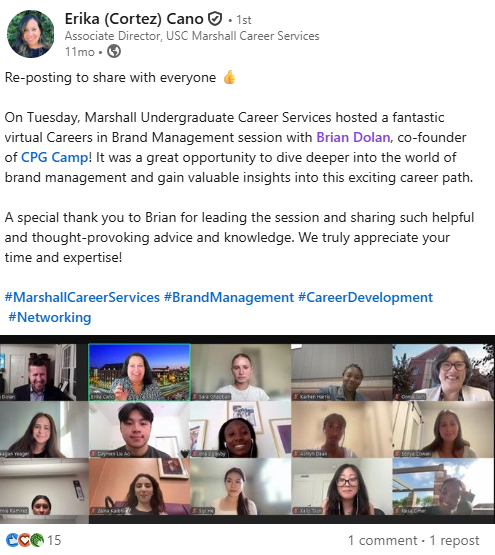Click the Associate Director headline text
495x555 pixels.
click(x=192, y=36)
